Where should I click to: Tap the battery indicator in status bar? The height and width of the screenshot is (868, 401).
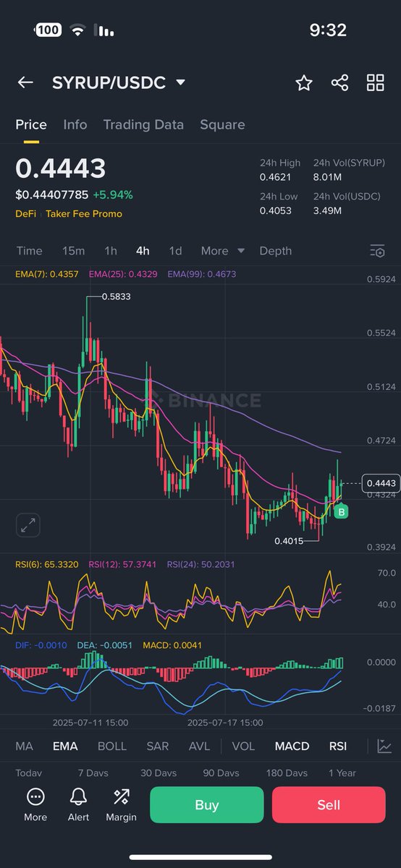coord(48,30)
